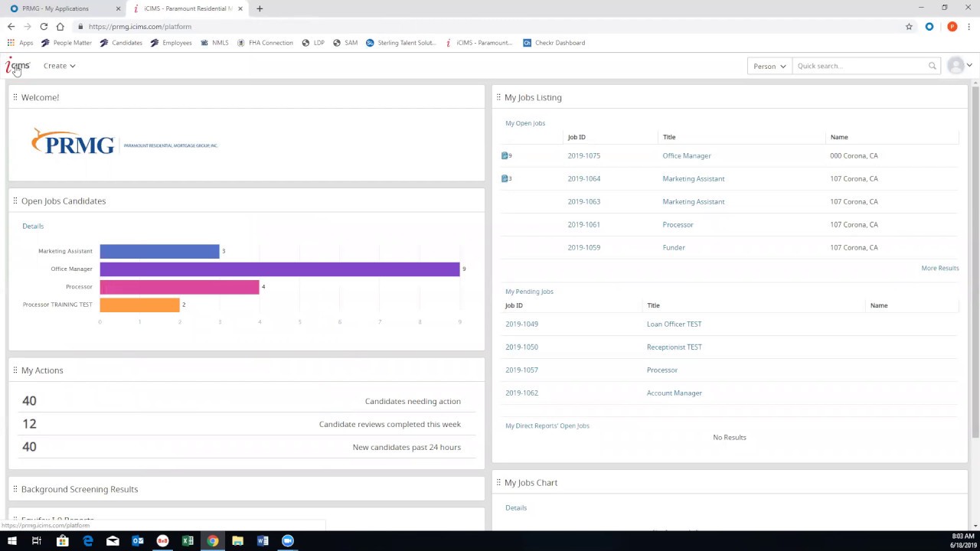Open the user profile avatar menu

955,66
